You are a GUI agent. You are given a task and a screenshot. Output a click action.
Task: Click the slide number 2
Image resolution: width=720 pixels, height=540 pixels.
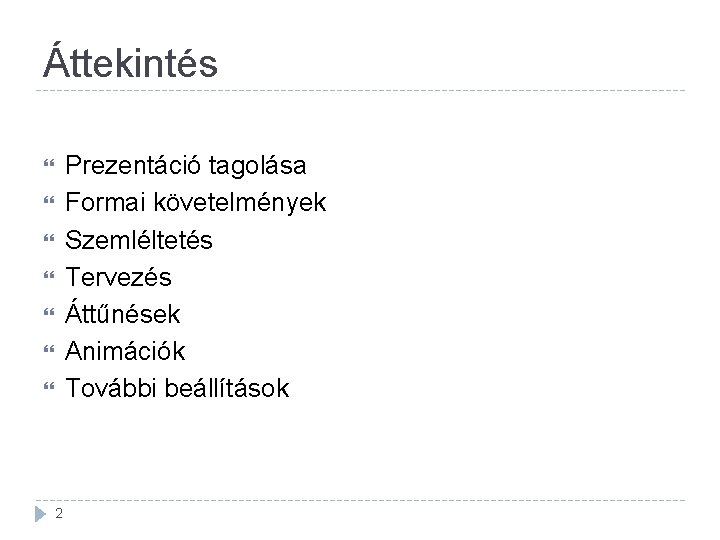(x=60, y=514)
